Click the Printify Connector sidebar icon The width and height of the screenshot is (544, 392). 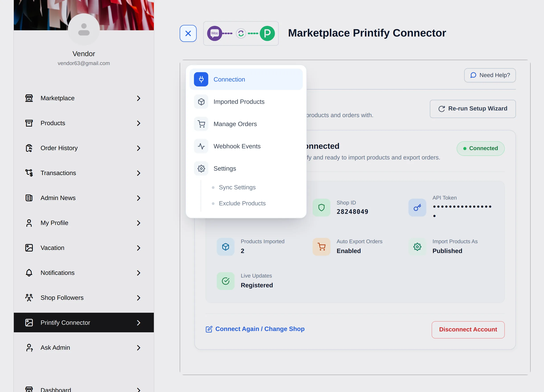[29, 323]
